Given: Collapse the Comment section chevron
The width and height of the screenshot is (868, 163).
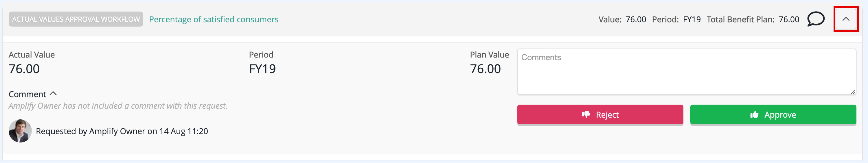Looking at the screenshot, I should click(x=53, y=94).
